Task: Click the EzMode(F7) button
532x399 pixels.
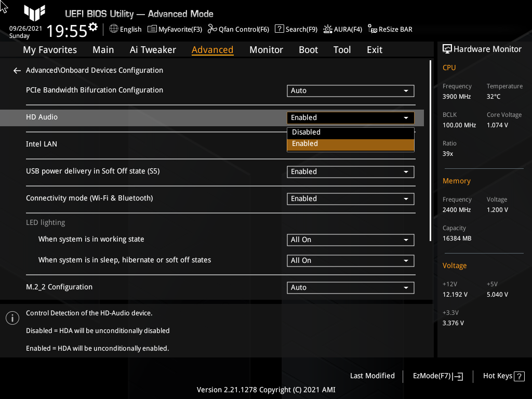Action: pyautogui.click(x=437, y=376)
